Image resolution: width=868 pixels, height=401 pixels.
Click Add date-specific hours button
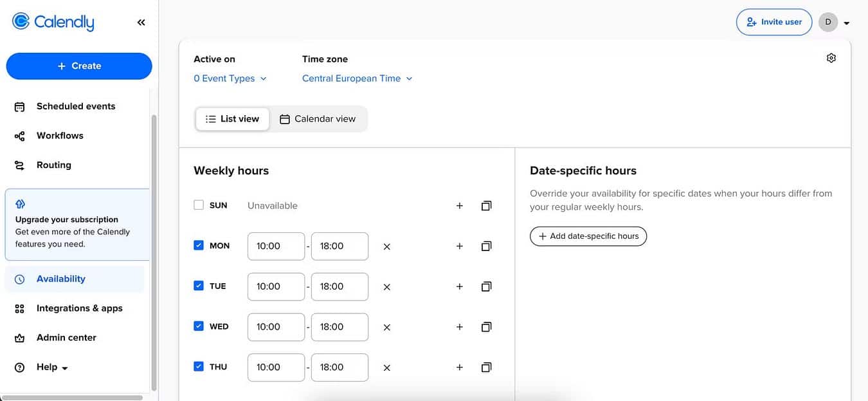pos(588,236)
